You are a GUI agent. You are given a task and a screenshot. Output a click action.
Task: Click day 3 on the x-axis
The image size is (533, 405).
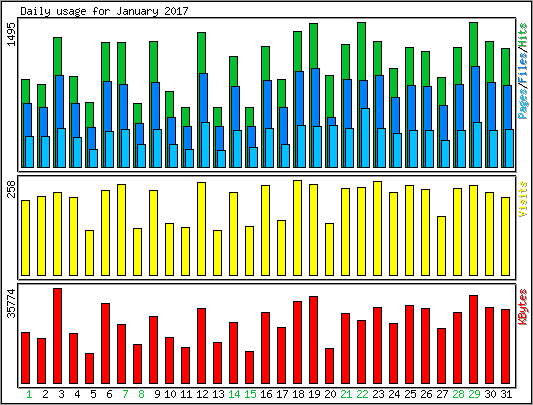coord(61,394)
